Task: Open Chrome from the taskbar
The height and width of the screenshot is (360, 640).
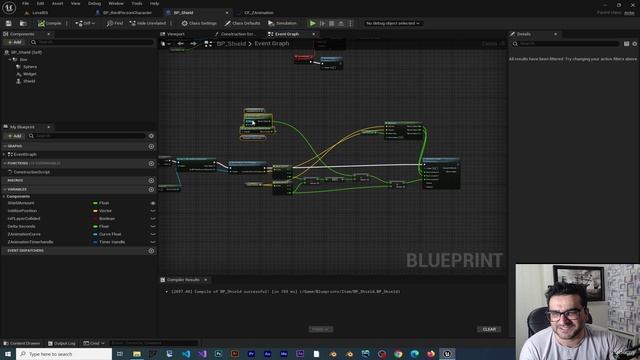Action: click(x=398, y=354)
